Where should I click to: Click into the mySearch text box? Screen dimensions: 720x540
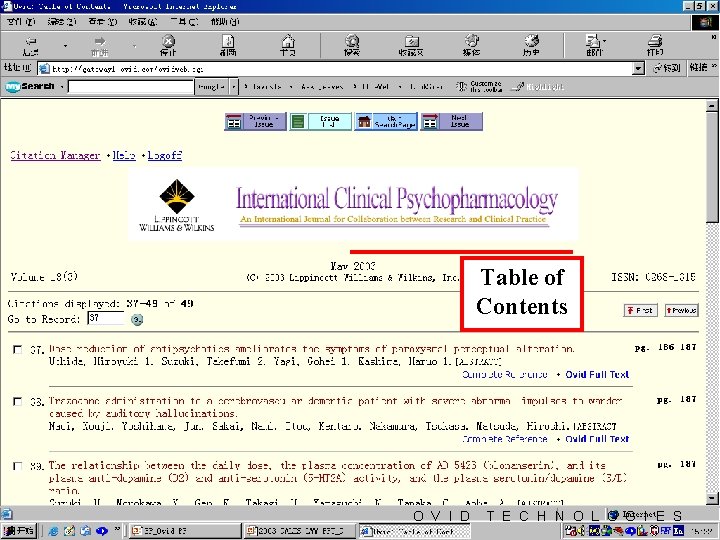point(131,86)
